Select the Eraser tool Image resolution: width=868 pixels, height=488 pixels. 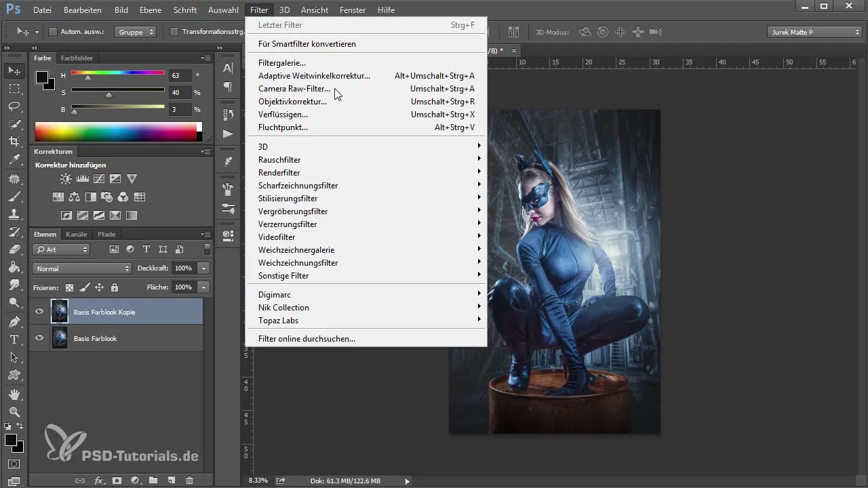pyautogui.click(x=14, y=249)
